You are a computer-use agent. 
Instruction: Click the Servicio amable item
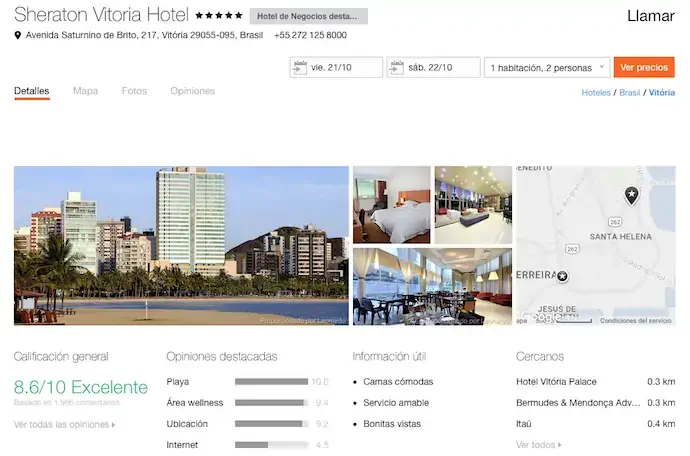[x=396, y=403]
